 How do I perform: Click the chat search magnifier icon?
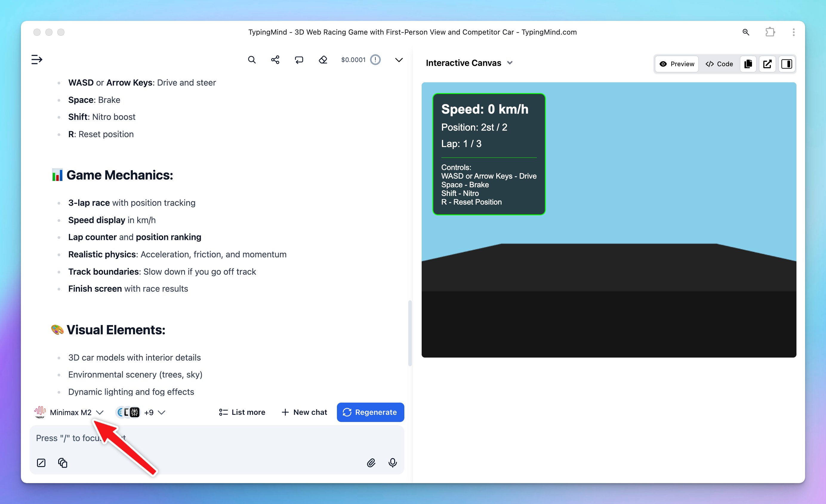(x=252, y=60)
